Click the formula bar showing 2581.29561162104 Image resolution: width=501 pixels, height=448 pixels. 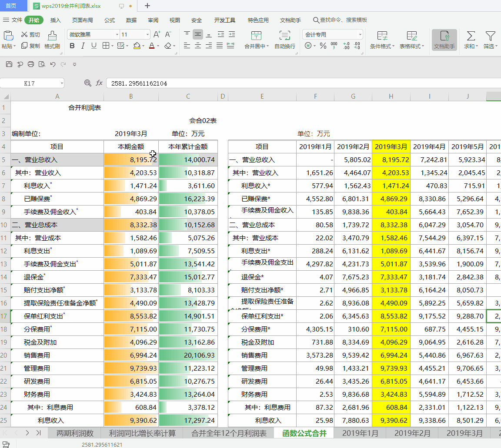[303, 83]
